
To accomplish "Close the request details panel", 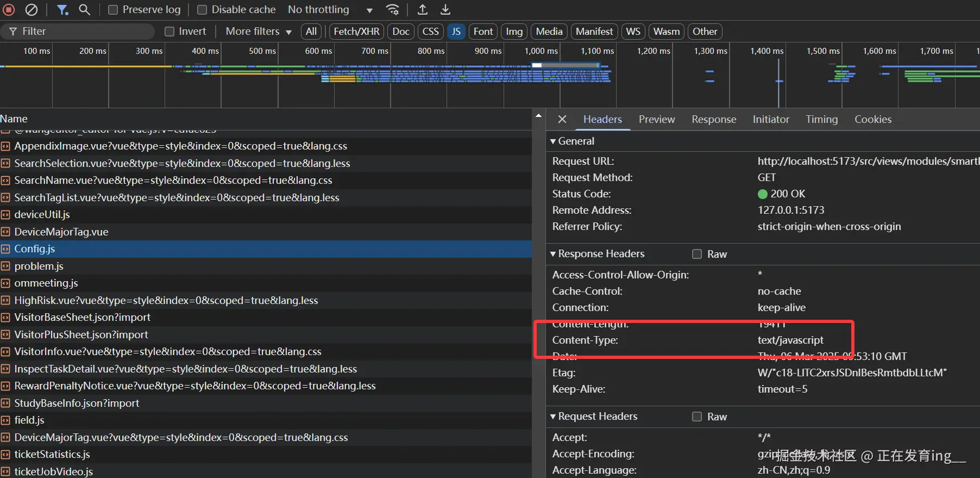I will (x=562, y=119).
